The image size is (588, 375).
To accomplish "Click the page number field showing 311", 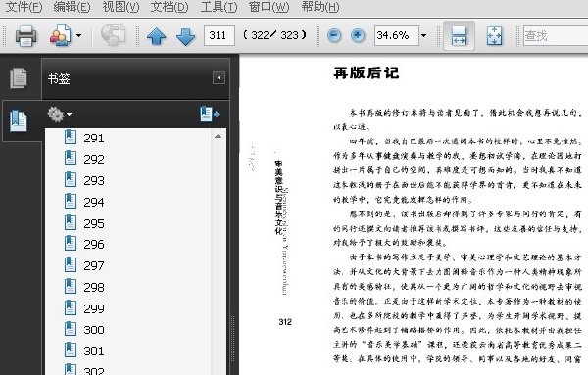I will tap(219, 35).
